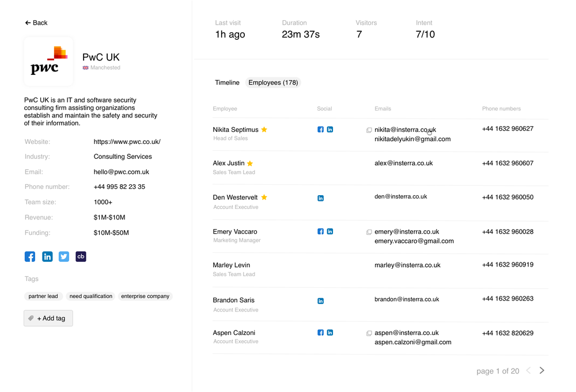Copy Emery Vaccaro's emails with copy icon
Screen dimensions: 576x392
(369, 232)
